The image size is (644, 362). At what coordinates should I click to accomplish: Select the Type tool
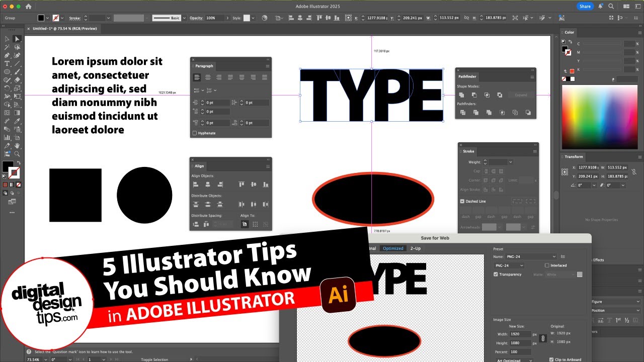tap(7, 63)
